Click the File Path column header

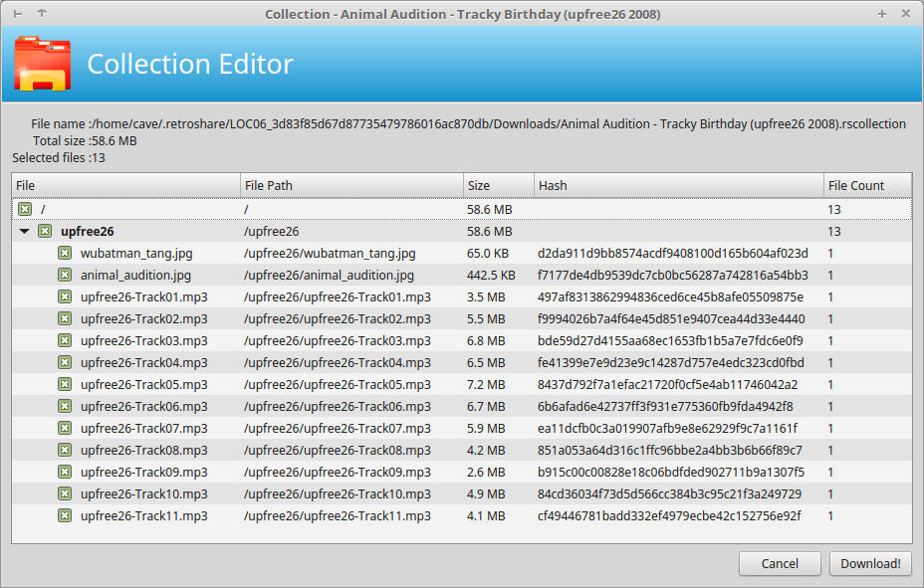[351, 185]
